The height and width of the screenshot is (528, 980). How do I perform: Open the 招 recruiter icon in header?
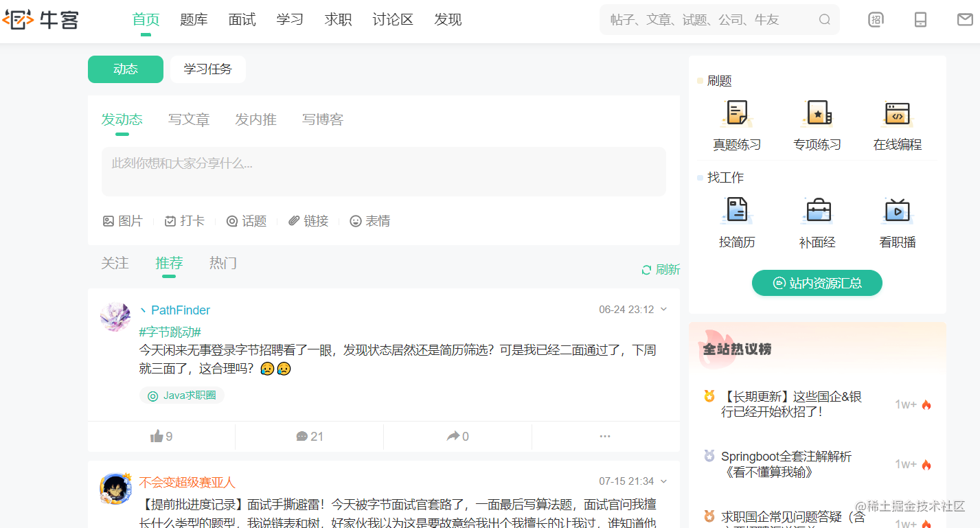click(876, 20)
